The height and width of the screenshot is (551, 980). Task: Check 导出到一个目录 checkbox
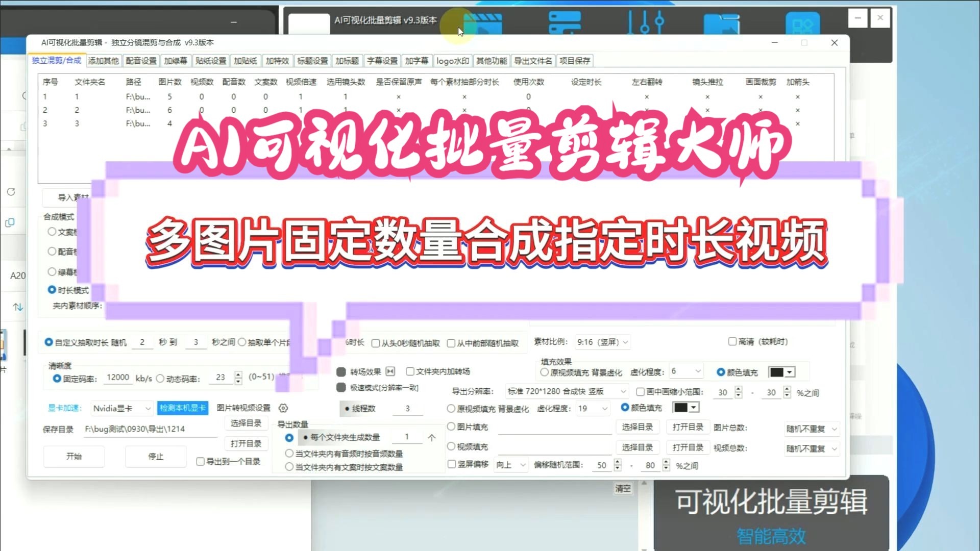(201, 462)
